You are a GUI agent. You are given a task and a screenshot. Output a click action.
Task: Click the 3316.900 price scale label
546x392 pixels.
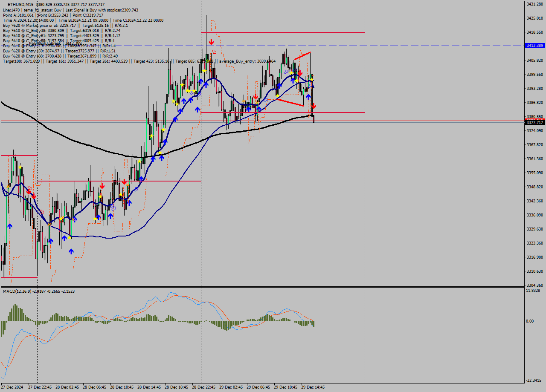[534, 257]
